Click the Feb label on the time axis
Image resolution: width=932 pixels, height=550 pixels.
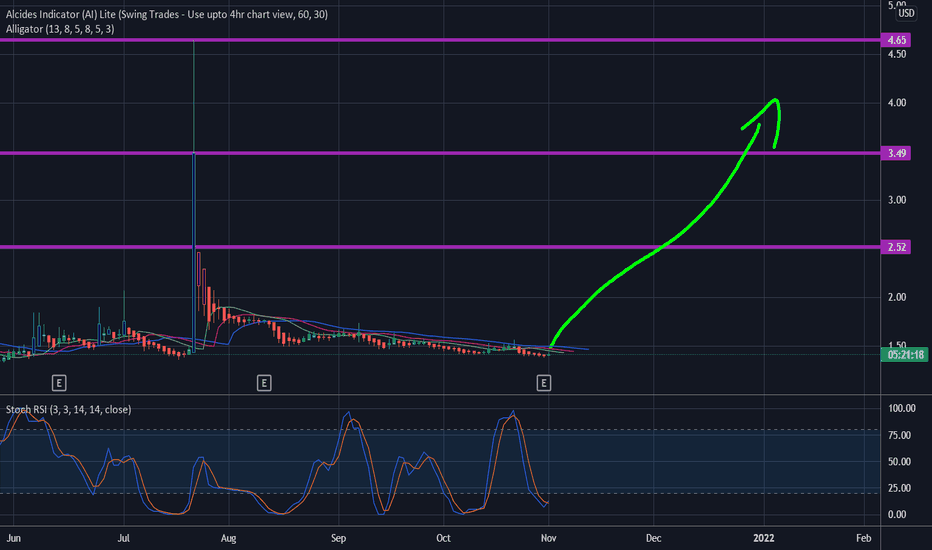[863, 538]
